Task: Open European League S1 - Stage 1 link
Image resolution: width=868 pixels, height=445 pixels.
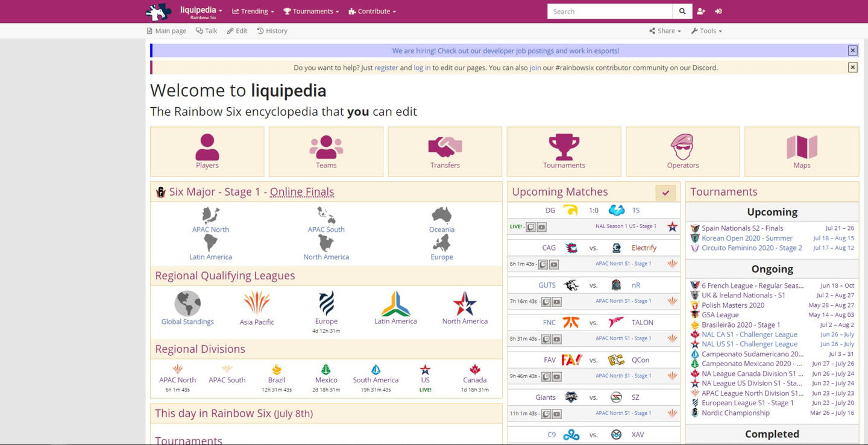Action: coord(747,403)
